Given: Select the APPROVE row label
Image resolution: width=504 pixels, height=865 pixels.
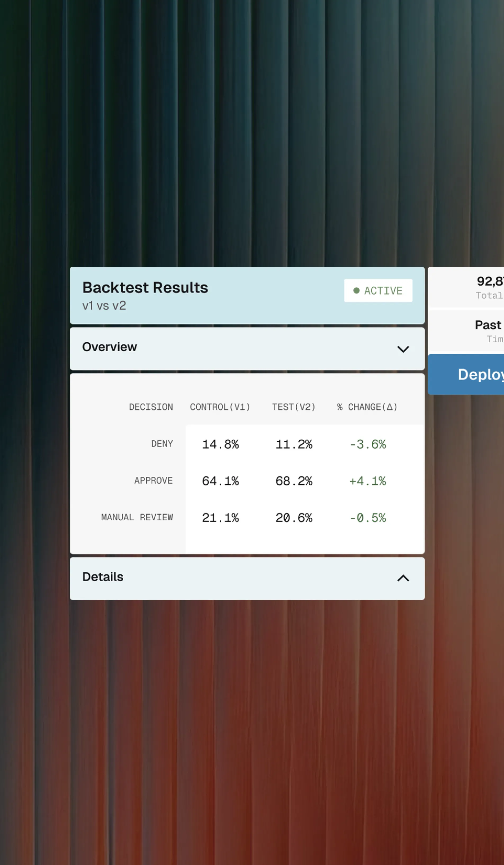Looking at the screenshot, I should 154,481.
